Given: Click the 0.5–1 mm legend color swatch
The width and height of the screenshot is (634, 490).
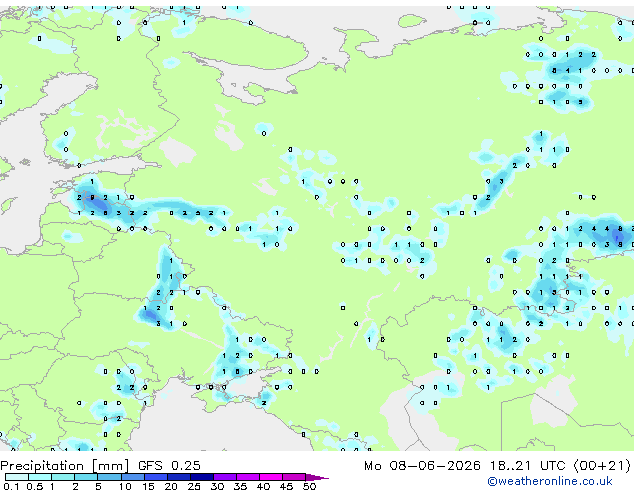Looking at the screenshot, I should 40,477.
